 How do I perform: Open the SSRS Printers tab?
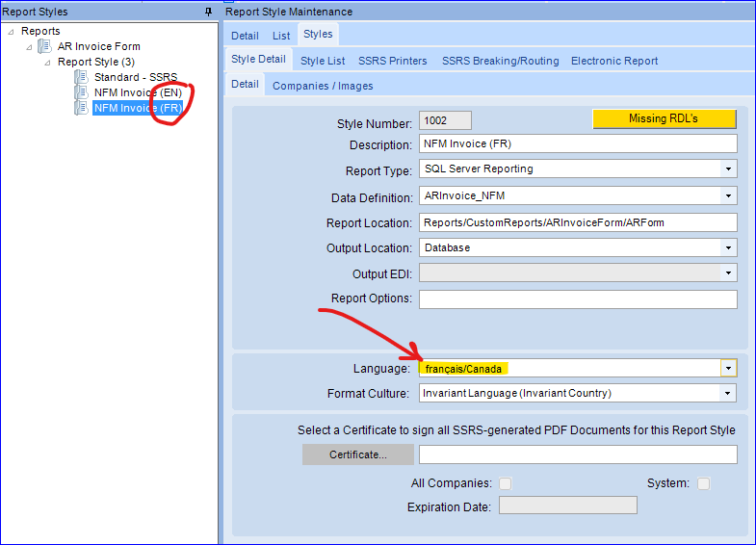[393, 61]
